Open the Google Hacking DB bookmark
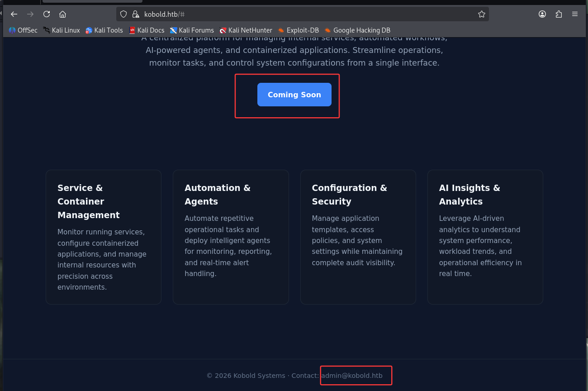588x391 pixels. pos(357,30)
